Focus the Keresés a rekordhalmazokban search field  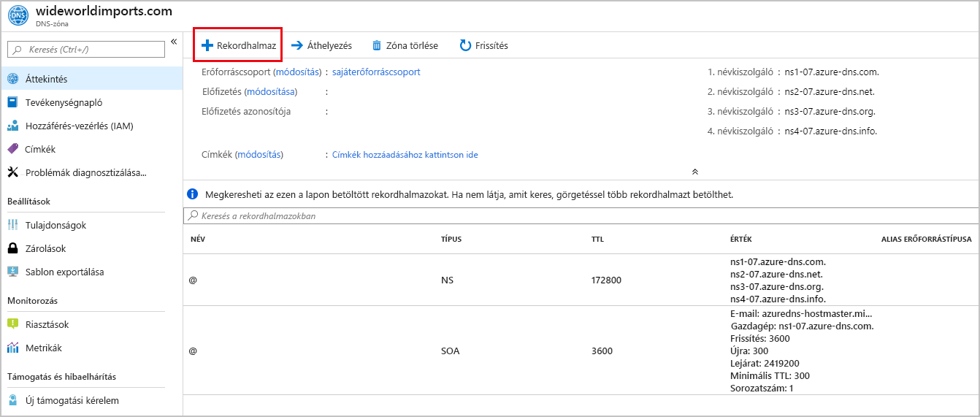581,216
